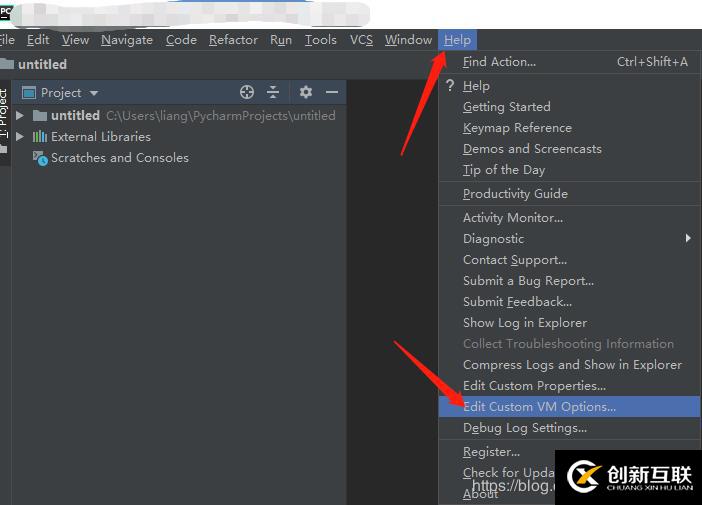Open Productivity Guide
The height and width of the screenshot is (505, 702).
[x=569, y=193]
